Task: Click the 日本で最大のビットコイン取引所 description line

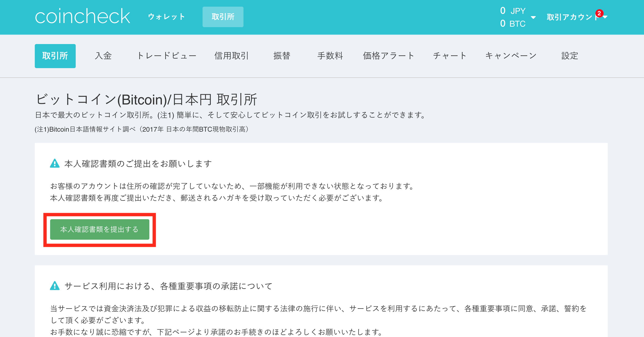Action: tap(230, 115)
